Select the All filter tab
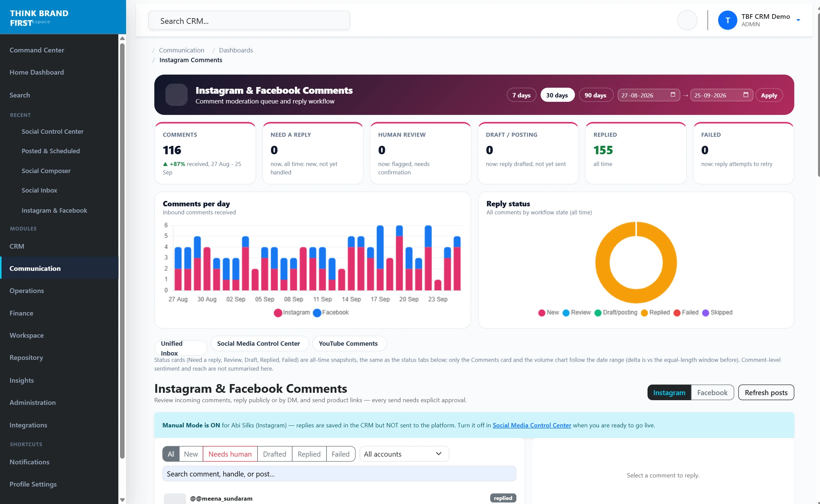Viewport: 820px width, 504px height. click(171, 454)
